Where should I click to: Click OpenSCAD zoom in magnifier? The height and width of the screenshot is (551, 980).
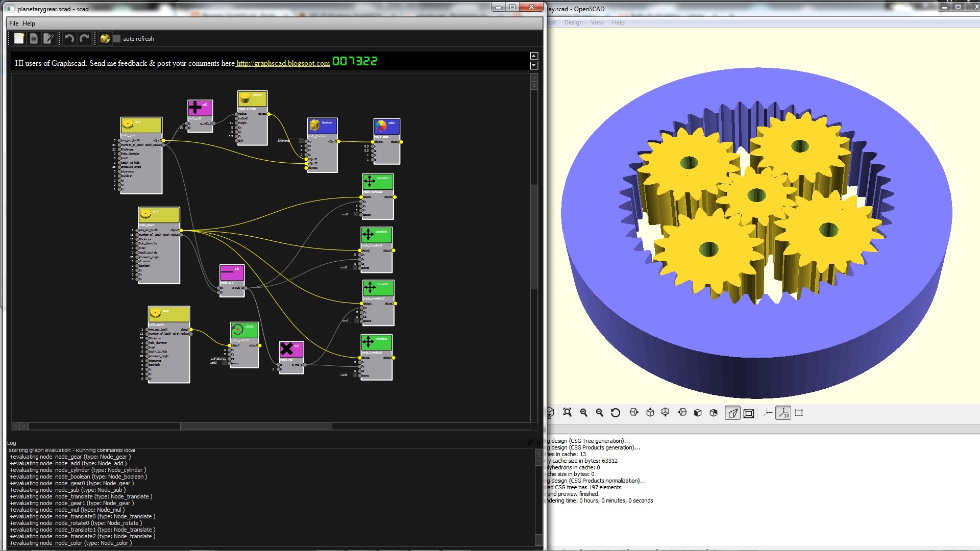584,413
